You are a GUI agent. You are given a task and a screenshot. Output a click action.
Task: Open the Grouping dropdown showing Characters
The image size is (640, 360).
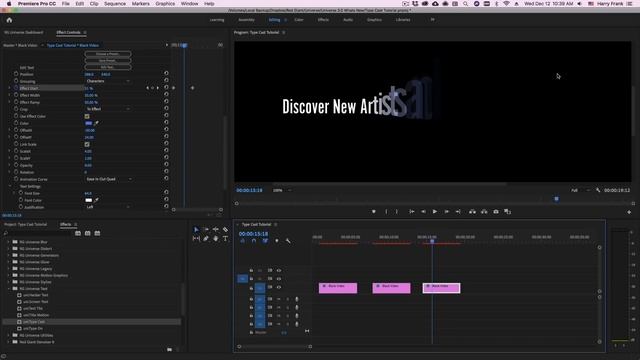(x=108, y=81)
